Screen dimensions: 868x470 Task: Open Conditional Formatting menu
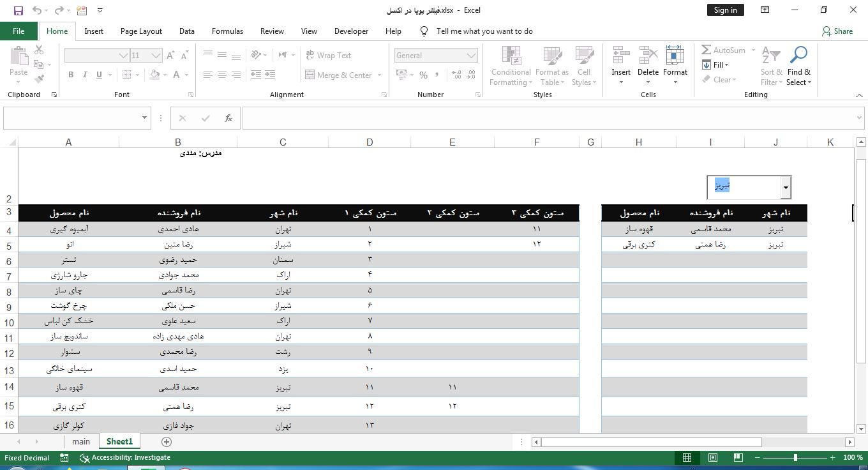(x=511, y=66)
